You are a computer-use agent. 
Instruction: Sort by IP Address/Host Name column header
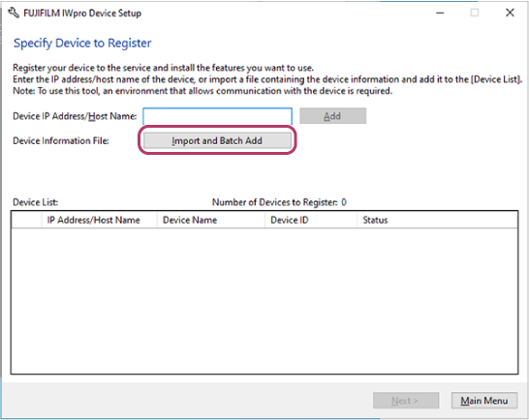(99, 220)
